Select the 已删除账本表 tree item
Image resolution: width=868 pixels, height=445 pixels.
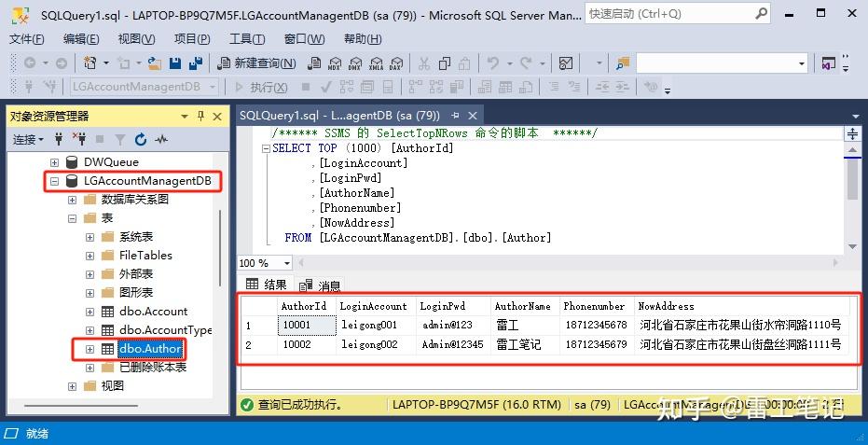tap(153, 368)
